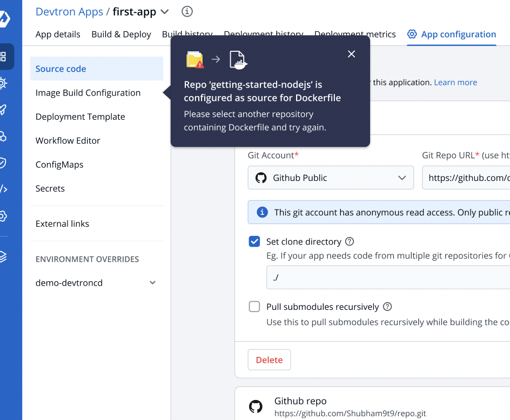510x420 pixels.
Task: Open the global settings gear in sidebar
Action: (3, 216)
